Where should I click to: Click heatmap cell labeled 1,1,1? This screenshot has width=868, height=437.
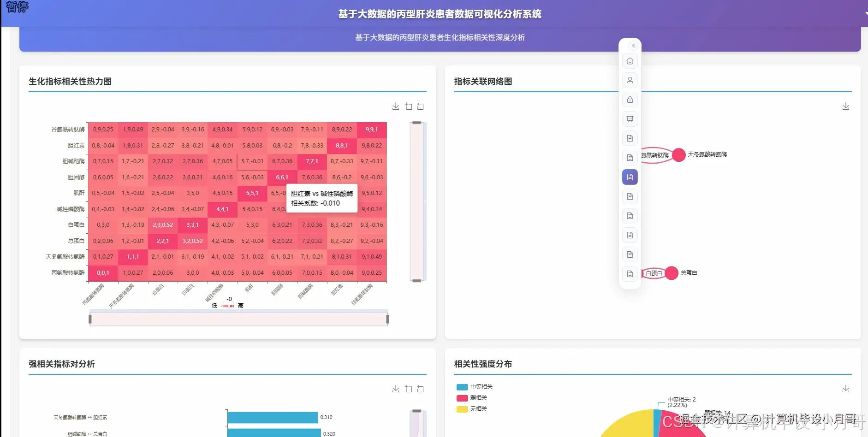coord(133,257)
